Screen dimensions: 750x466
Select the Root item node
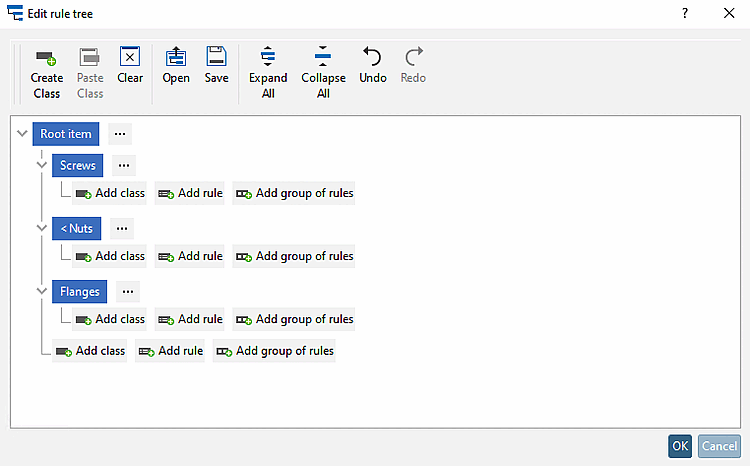pyautogui.click(x=66, y=134)
